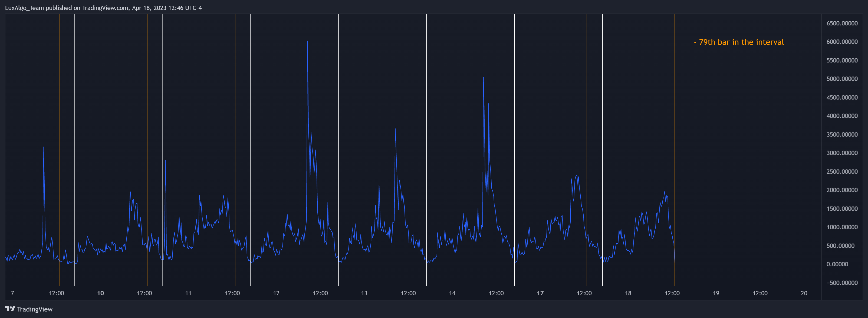Click date label 13 on time axis
Image resolution: width=868 pixels, height=318 pixels.
[x=364, y=293]
